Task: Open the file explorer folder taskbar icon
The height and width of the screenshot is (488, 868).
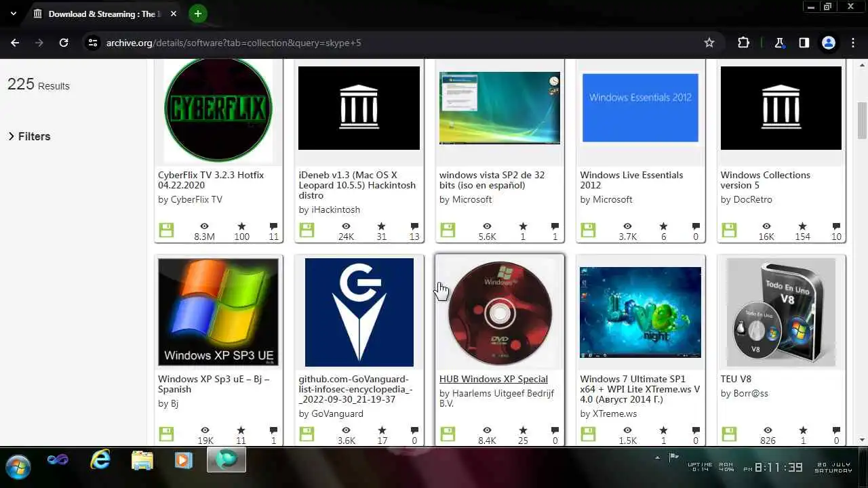Action: point(142,460)
